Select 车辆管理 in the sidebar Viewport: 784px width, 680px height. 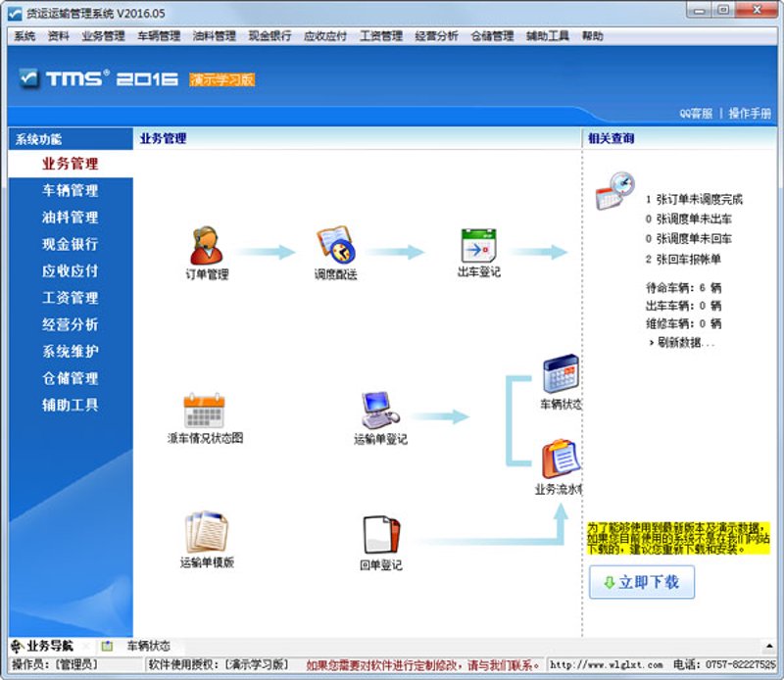70,190
